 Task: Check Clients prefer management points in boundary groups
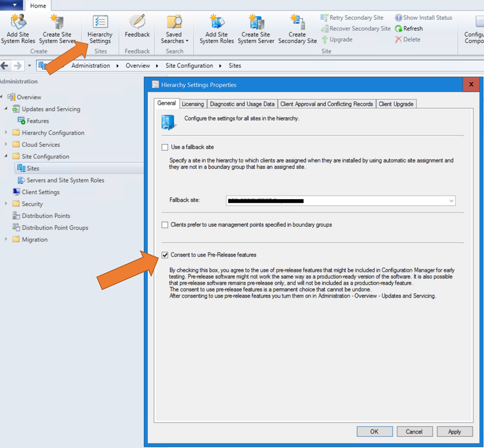tap(165, 224)
